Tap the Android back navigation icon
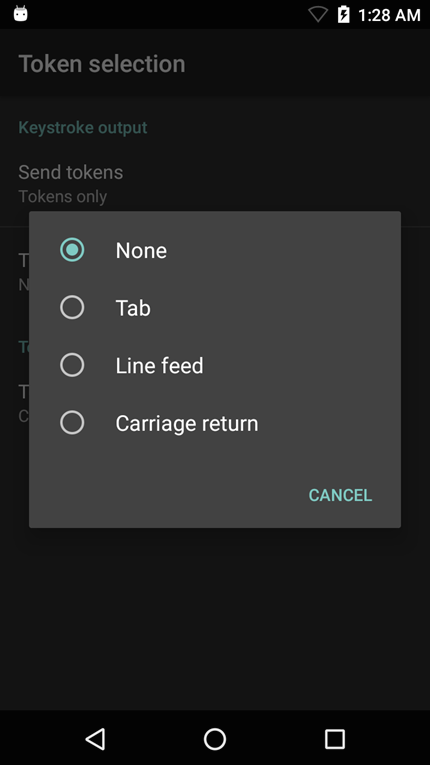 click(x=95, y=739)
